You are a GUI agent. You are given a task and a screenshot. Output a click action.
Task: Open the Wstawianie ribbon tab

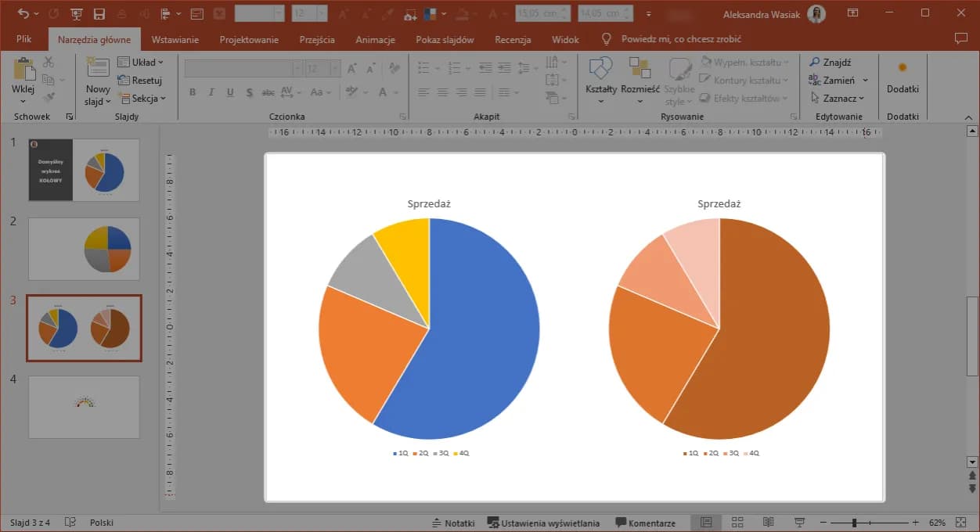[x=175, y=39]
